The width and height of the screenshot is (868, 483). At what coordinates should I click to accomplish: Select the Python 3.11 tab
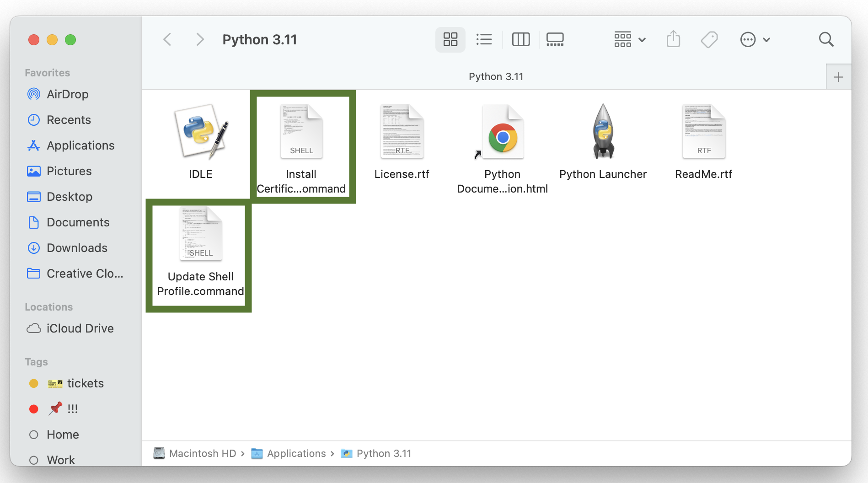496,76
